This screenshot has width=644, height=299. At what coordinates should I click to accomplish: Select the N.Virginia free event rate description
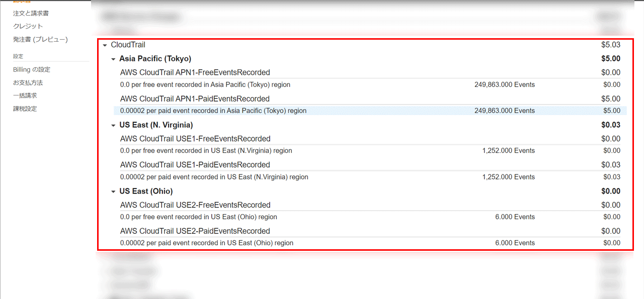206,151
